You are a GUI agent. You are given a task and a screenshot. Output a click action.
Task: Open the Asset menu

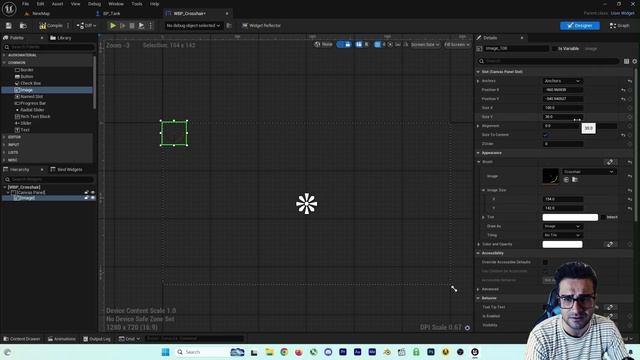[58, 4]
